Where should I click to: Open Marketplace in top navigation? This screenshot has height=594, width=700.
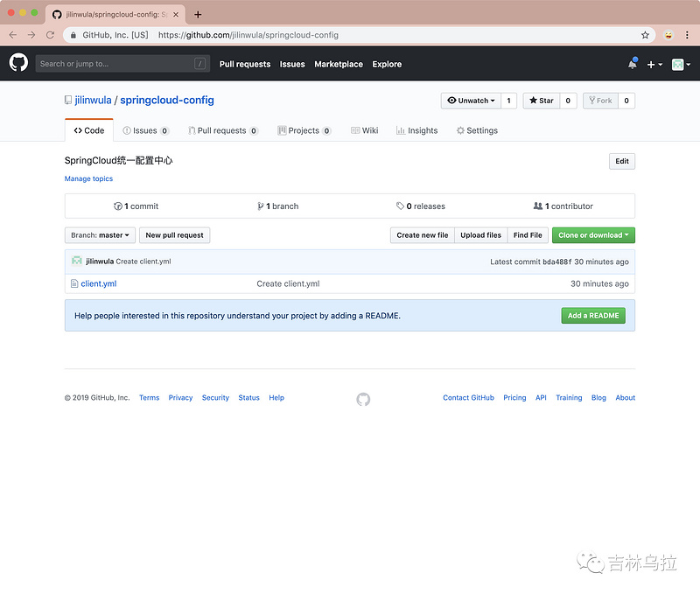point(339,64)
